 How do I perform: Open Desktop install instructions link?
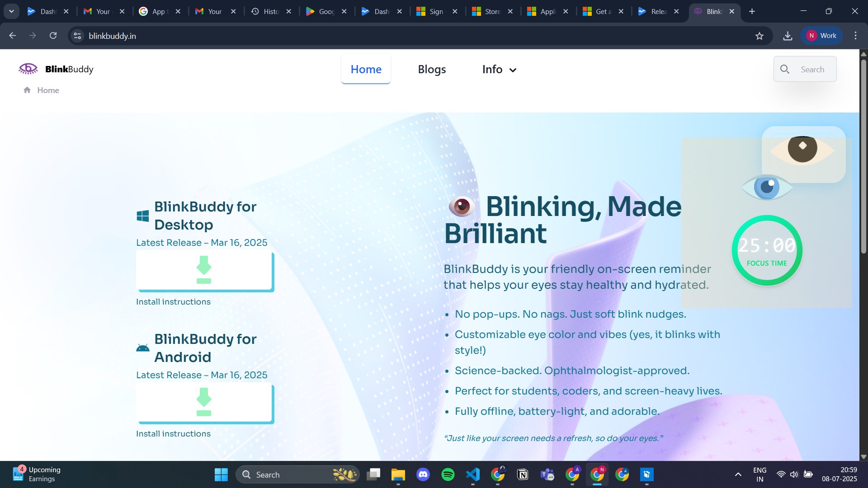click(173, 302)
